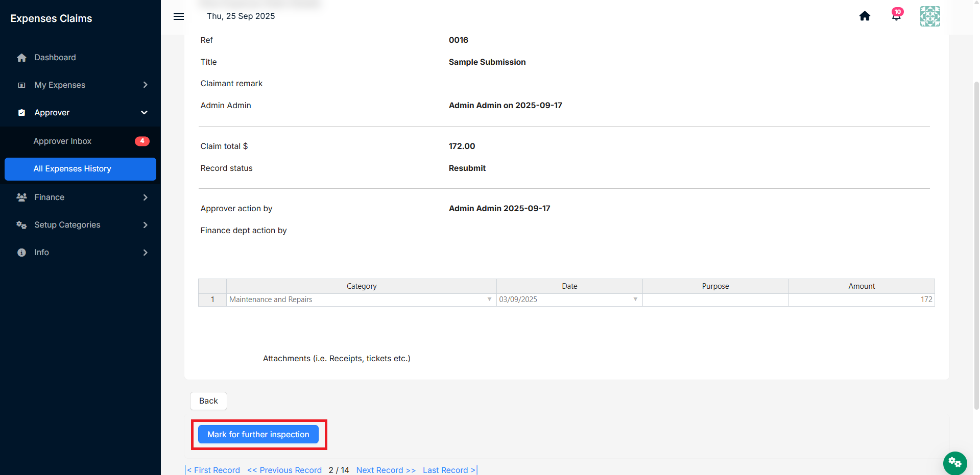
Task: Expand the My Expenses submenu chevron
Action: pyautogui.click(x=145, y=85)
